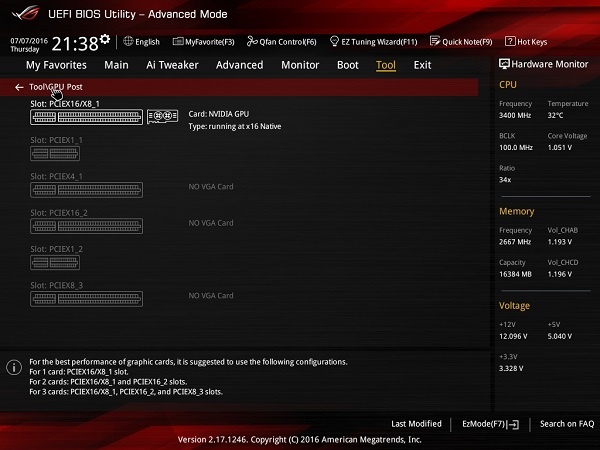
Task: Click the BCLK value 100.0 MHz
Action: 516,147
